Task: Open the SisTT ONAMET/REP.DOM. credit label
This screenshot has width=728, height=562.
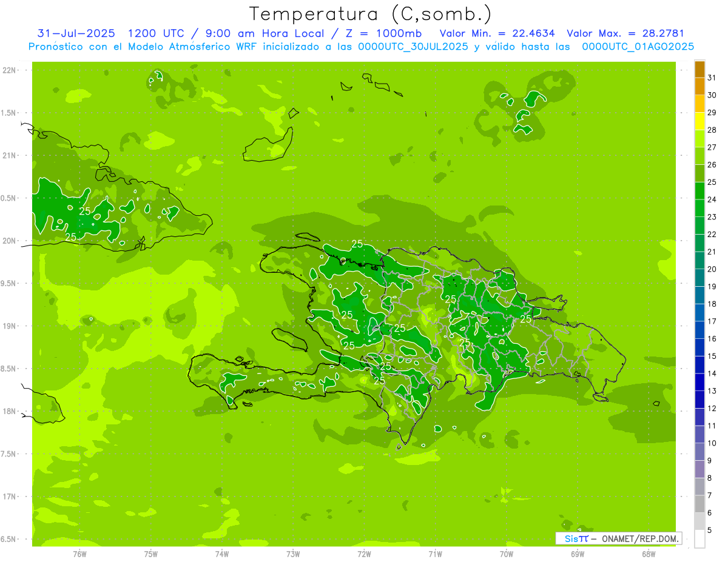Action: click(618, 538)
